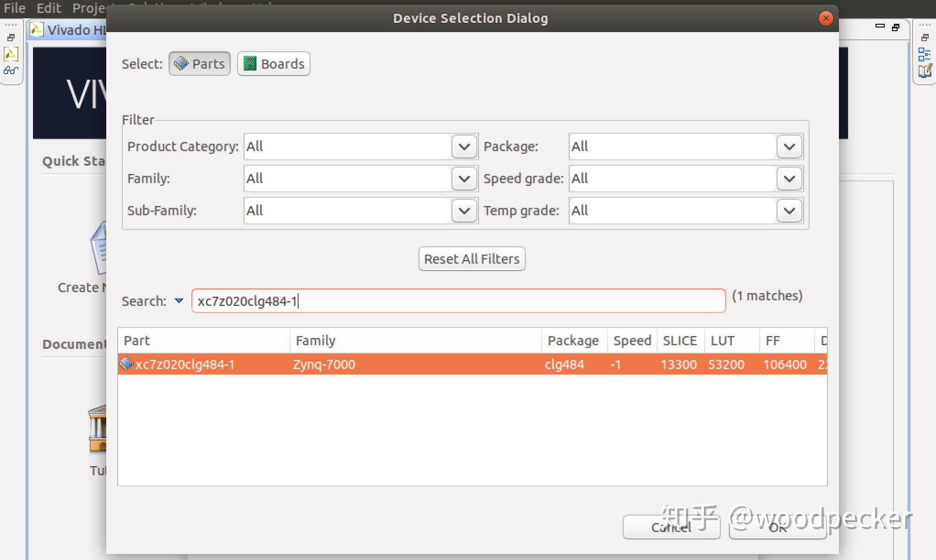Open search options arrow next to Search
The height and width of the screenshot is (560, 936).
pyautogui.click(x=179, y=301)
